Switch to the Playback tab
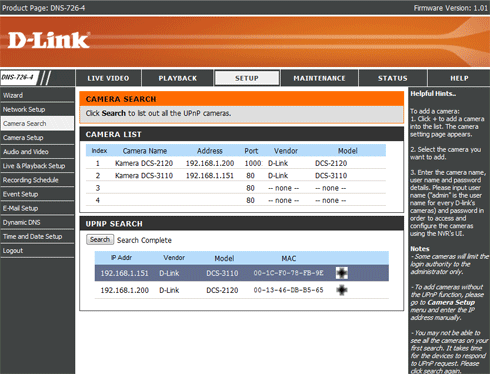 (x=178, y=78)
